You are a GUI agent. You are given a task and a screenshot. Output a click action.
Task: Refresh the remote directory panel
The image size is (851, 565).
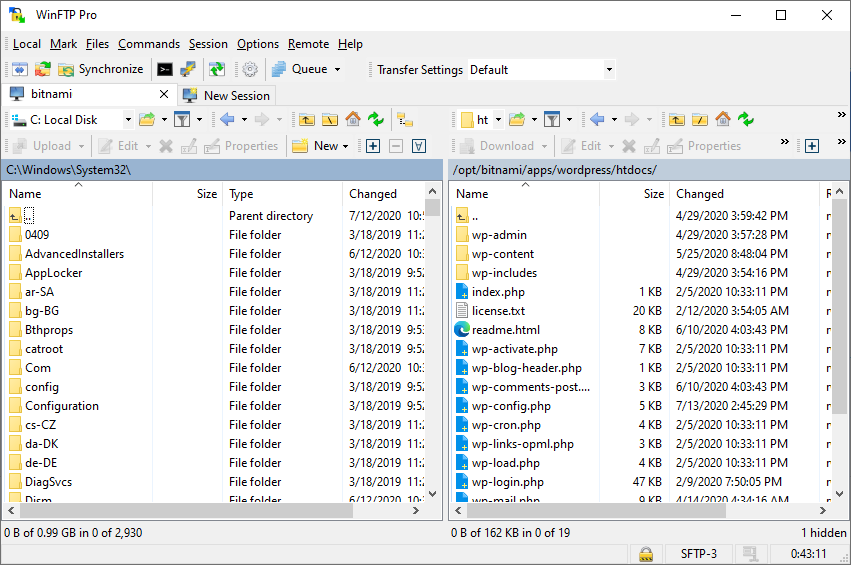[x=746, y=119]
